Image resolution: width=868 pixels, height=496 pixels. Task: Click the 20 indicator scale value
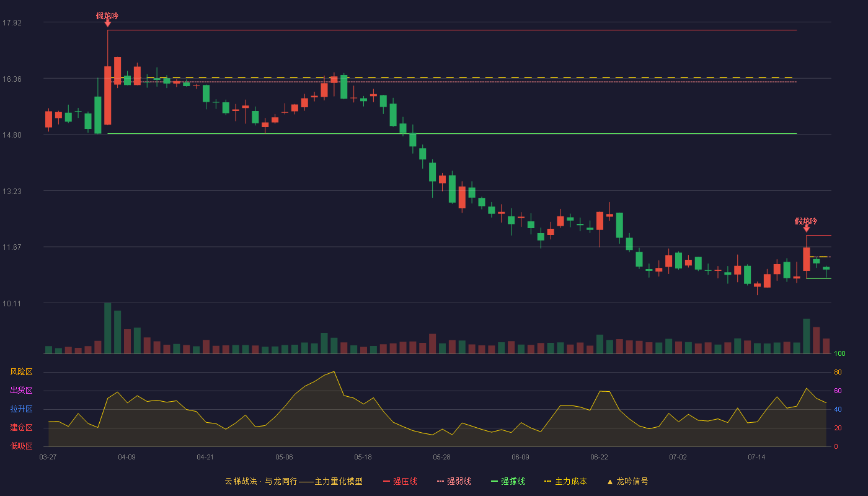[838, 428]
